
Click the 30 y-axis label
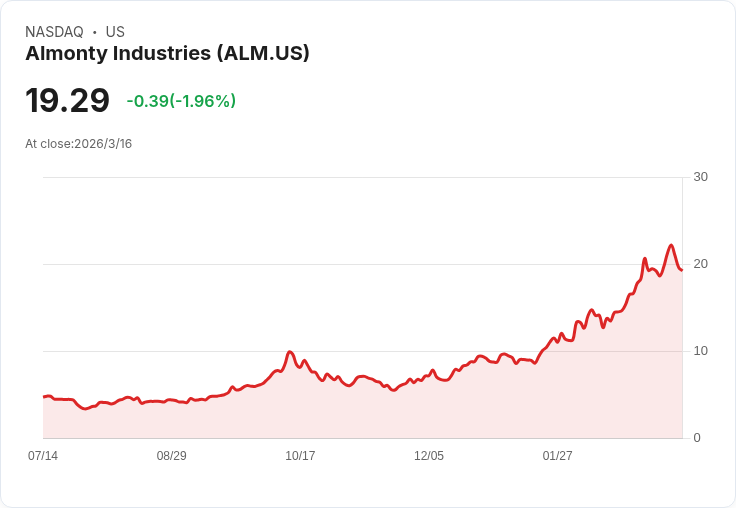point(700,177)
